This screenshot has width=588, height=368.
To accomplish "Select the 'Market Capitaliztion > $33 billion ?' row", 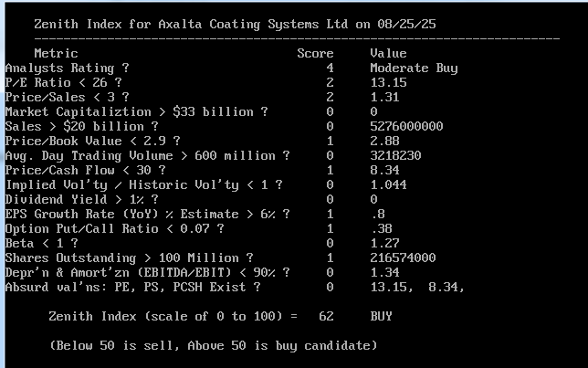I will pos(137,111).
